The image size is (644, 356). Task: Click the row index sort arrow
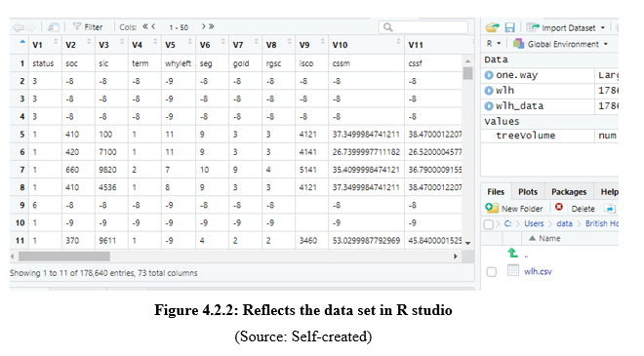tap(22, 42)
